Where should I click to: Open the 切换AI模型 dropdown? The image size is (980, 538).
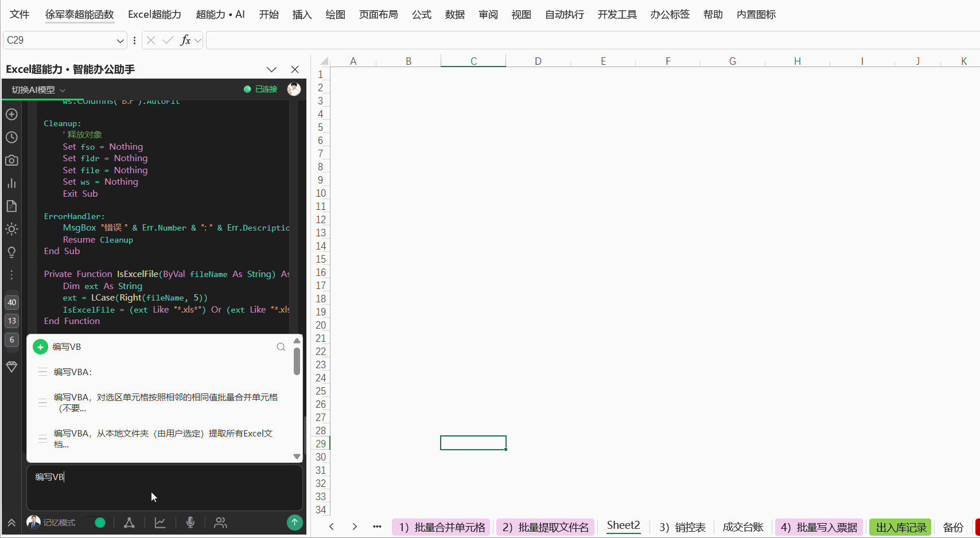(38, 89)
